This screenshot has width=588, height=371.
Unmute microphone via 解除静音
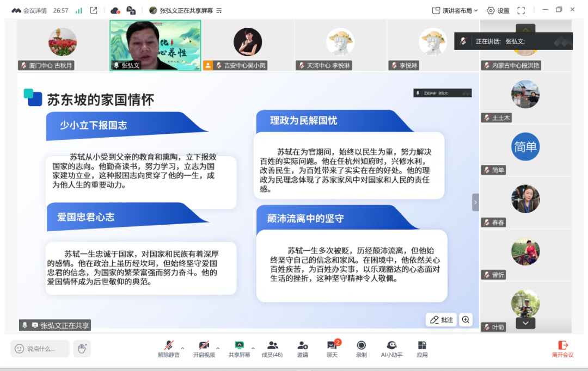point(170,348)
